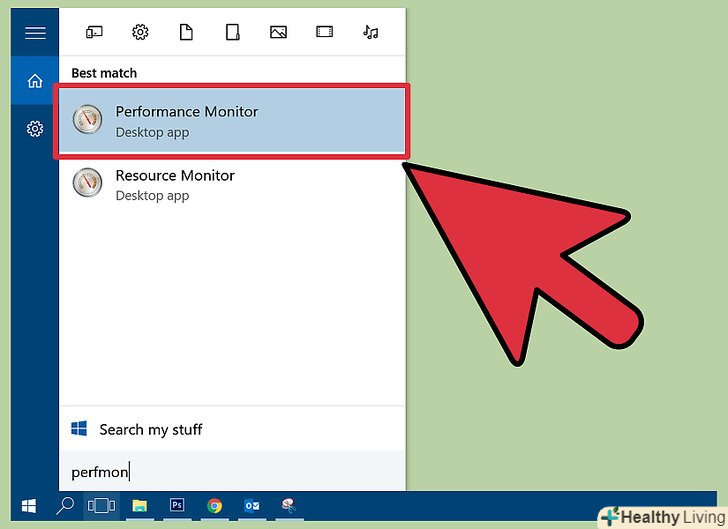Select the Home icon in sidebar

35,81
